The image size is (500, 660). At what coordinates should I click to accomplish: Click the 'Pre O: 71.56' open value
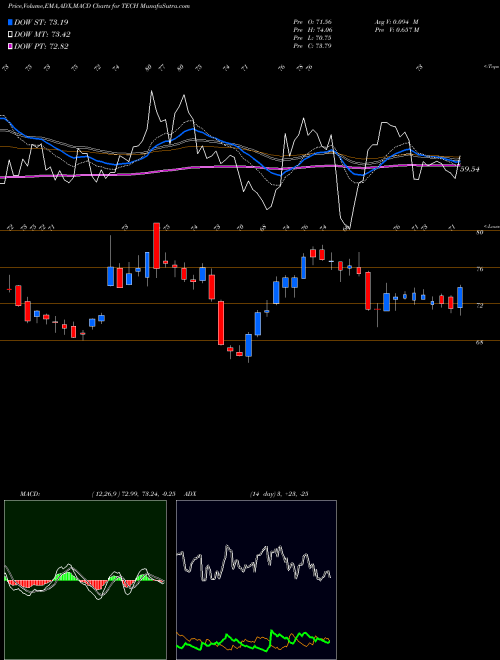click(313, 22)
